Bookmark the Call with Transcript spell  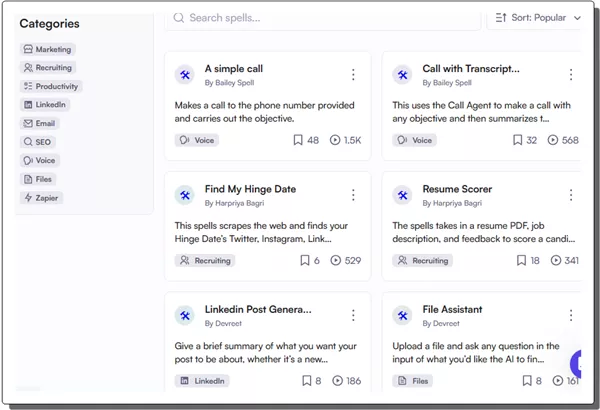click(x=517, y=140)
